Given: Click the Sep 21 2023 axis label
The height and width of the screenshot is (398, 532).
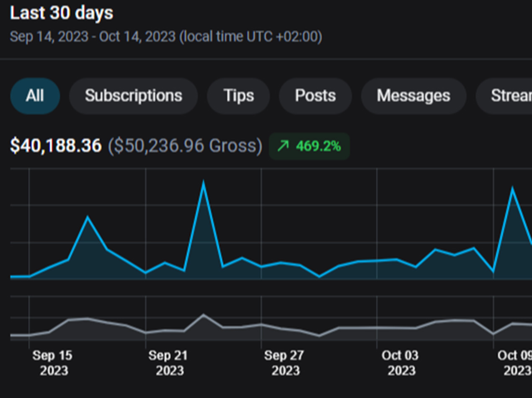Looking at the screenshot, I should tap(168, 363).
